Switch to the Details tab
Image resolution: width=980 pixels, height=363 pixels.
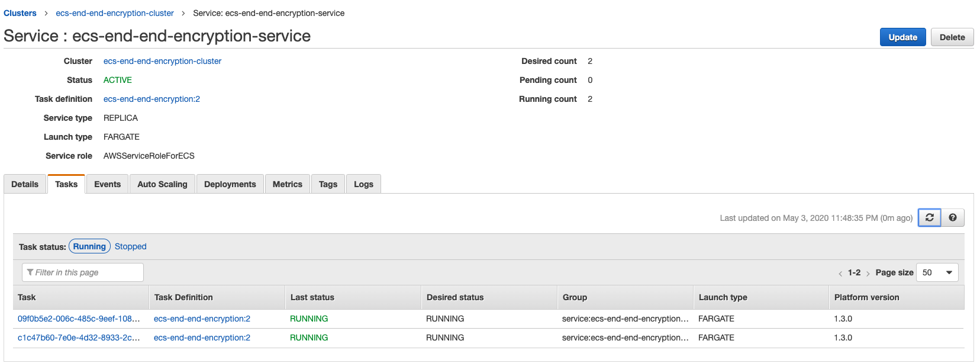click(x=25, y=184)
